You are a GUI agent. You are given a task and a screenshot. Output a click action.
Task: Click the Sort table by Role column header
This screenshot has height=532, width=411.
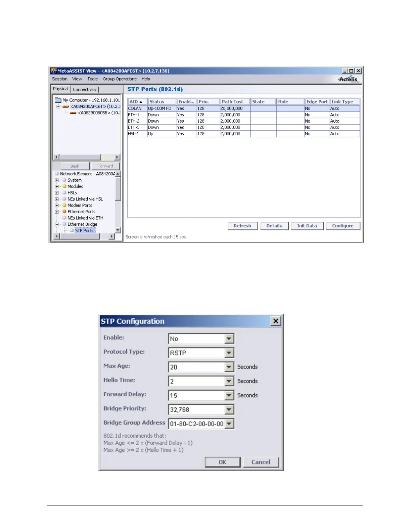[x=290, y=102]
